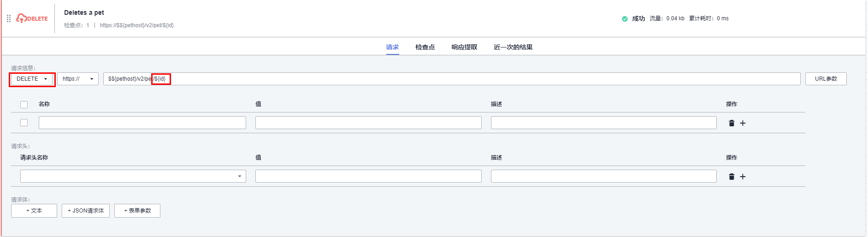This screenshot has height=237, width=868.
Task: Add a request header row with plus icon
Action: tap(743, 177)
